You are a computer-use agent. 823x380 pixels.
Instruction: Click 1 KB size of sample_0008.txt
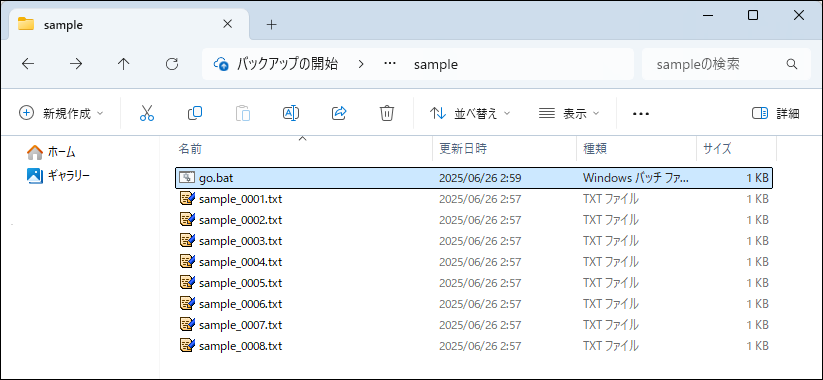(757, 346)
